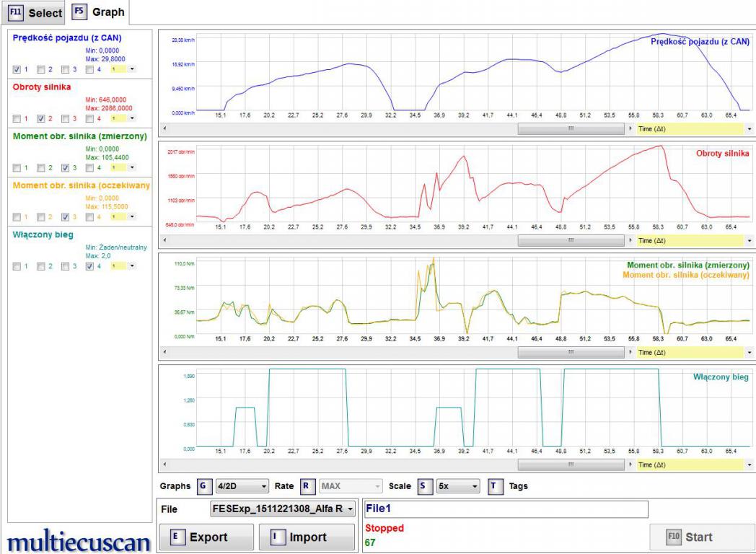
Task: Click the T icon next to Tags
Action: pyautogui.click(x=496, y=486)
